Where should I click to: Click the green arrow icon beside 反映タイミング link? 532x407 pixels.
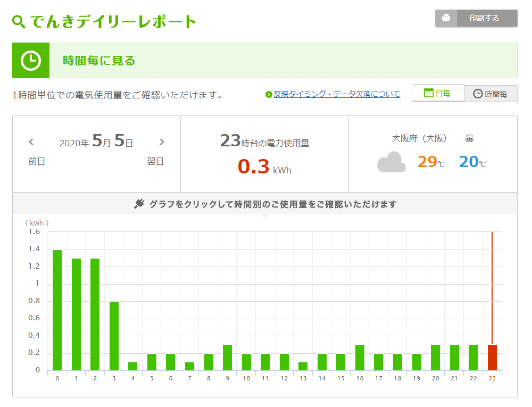pyautogui.click(x=269, y=95)
